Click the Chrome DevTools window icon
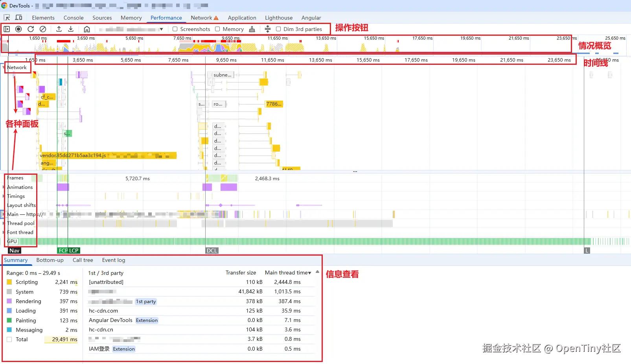The height and width of the screenshot is (364, 631). (4, 5)
